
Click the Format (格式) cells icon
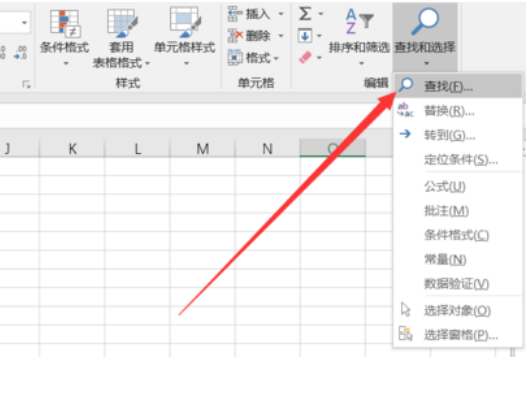click(x=235, y=57)
